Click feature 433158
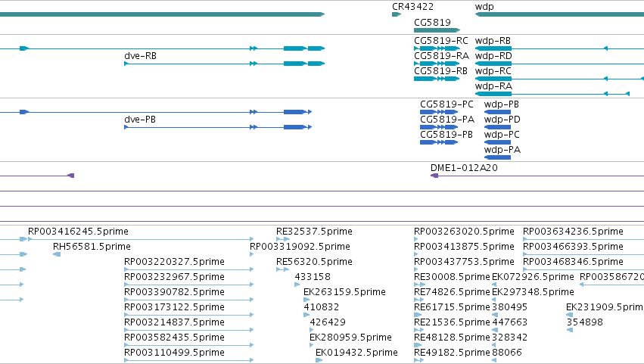 pos(313,277)
